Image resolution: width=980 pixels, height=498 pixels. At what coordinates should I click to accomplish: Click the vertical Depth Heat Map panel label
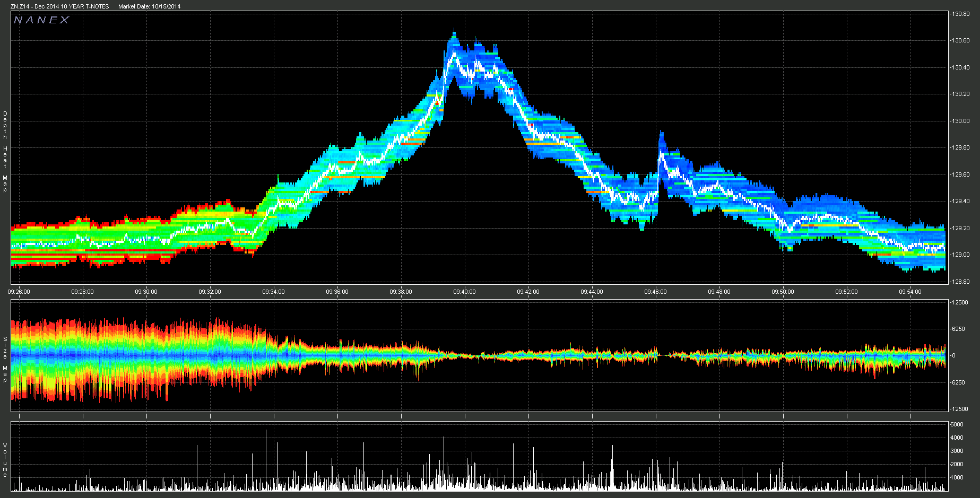click(x=5, y=152)
